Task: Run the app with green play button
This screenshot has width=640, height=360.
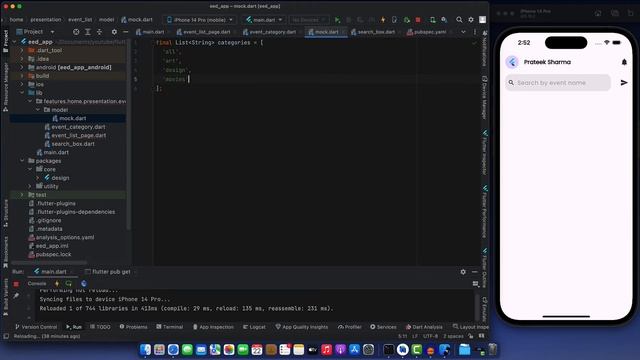Action: click(337, 20)
